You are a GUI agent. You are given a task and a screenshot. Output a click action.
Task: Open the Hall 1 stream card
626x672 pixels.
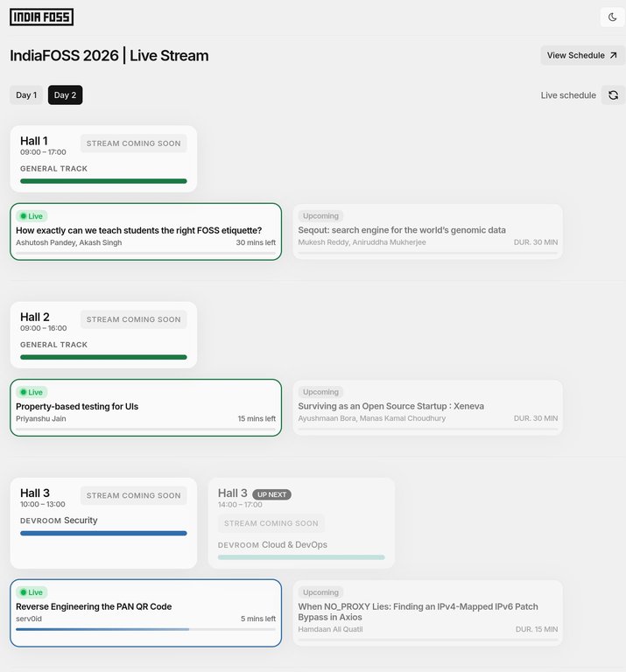[x=103, y=158]
